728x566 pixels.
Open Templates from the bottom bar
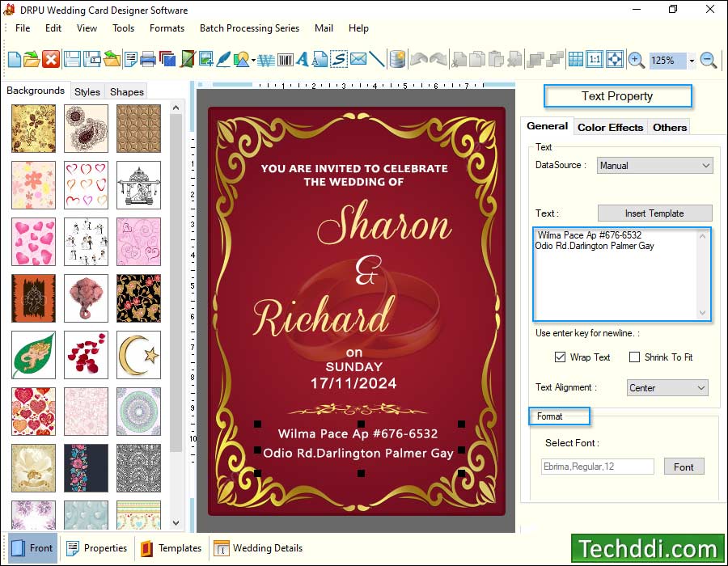tap(171, 548)
